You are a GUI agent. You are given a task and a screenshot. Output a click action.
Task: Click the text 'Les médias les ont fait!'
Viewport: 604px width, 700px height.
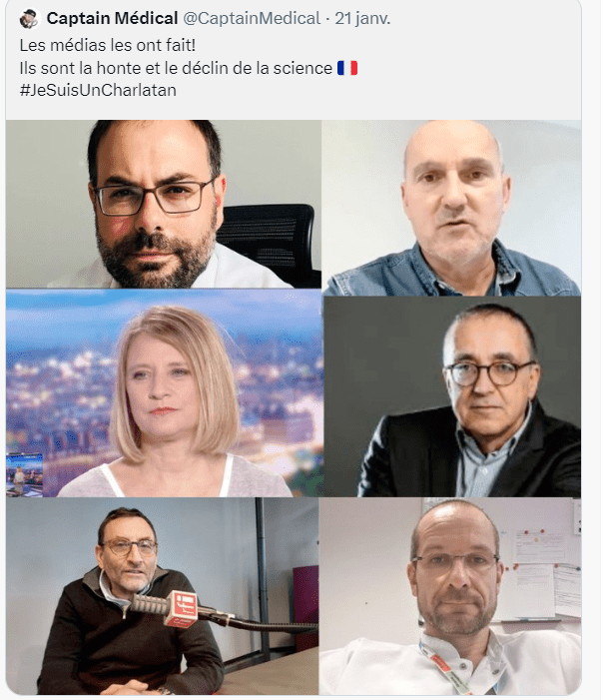tap(108, 45)
